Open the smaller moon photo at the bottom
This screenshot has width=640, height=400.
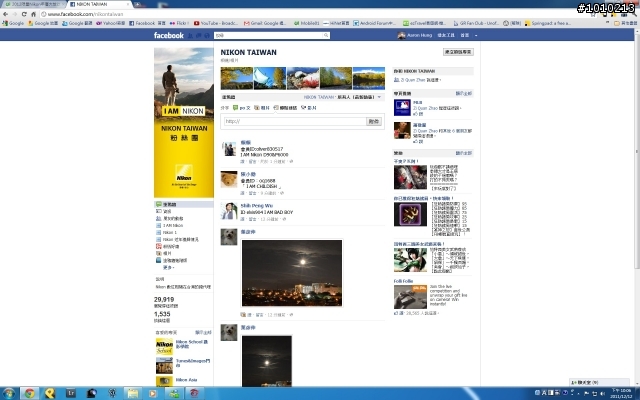click(x=267, y=361)
